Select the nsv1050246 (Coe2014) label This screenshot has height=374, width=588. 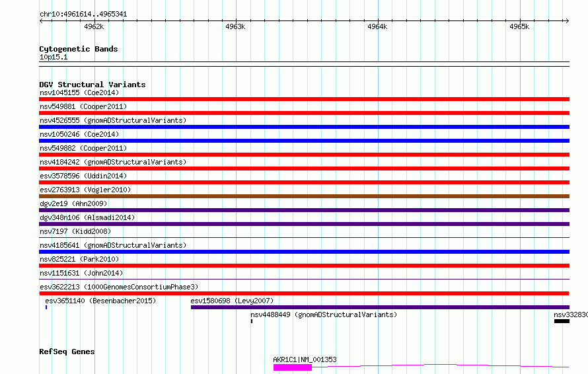79,134
